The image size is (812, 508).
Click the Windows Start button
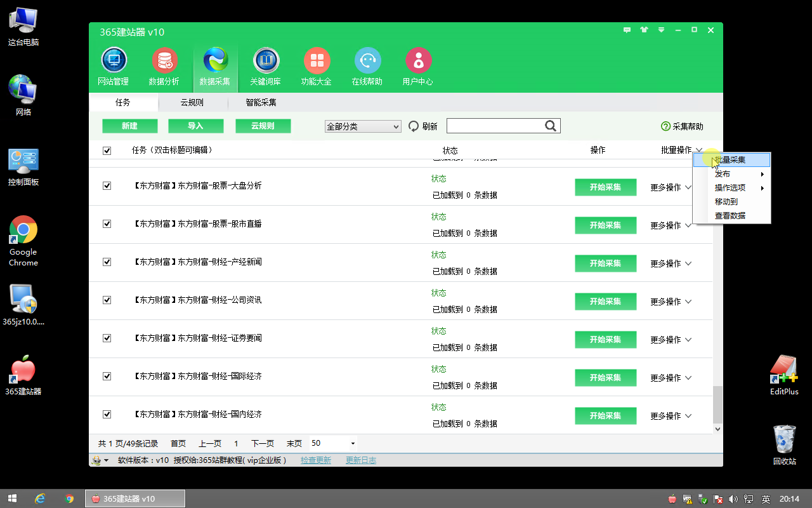[x=12, y=498]
